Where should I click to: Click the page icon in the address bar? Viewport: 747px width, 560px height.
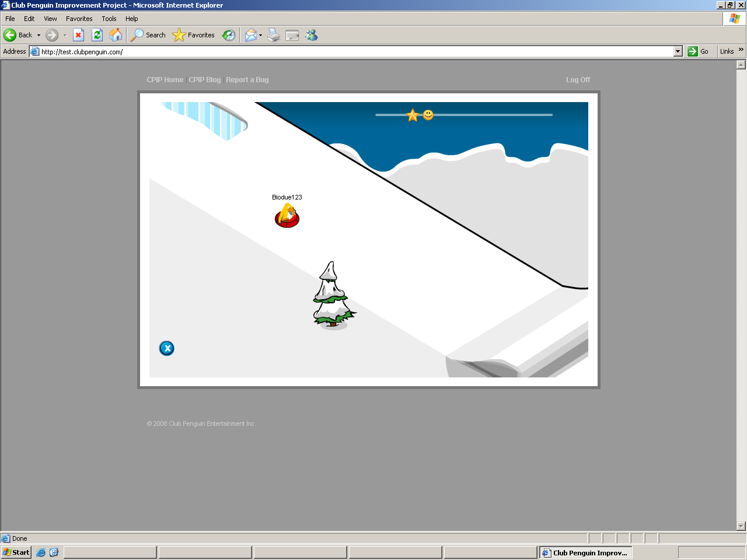tap(35, 51)
